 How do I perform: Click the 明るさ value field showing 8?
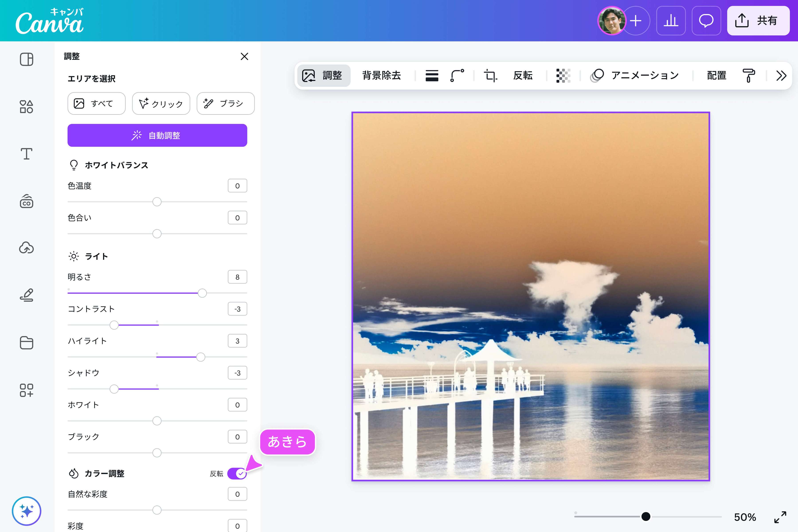[237, 277]
